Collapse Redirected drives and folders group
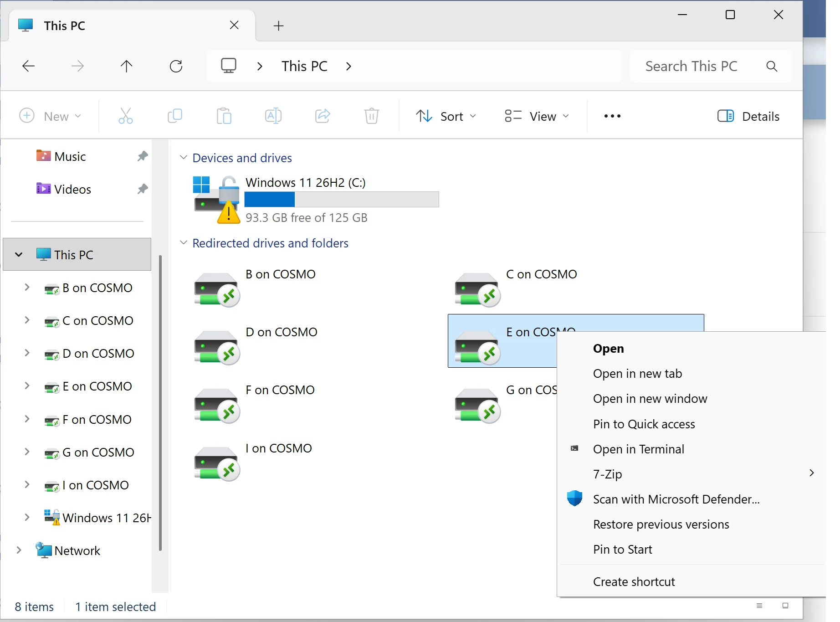This screenshot has width=840, height=622. point(184,243)
